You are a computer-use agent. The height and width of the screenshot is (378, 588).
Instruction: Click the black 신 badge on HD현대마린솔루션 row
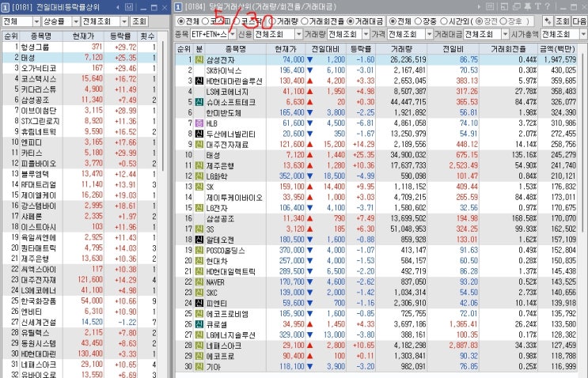point(199,81)
